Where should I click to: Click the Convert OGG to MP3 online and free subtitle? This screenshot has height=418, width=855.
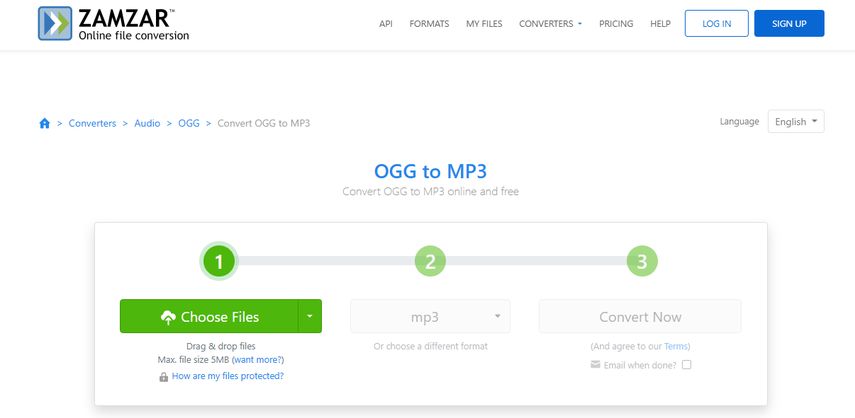pyautogui.click(x=430, y=192)
